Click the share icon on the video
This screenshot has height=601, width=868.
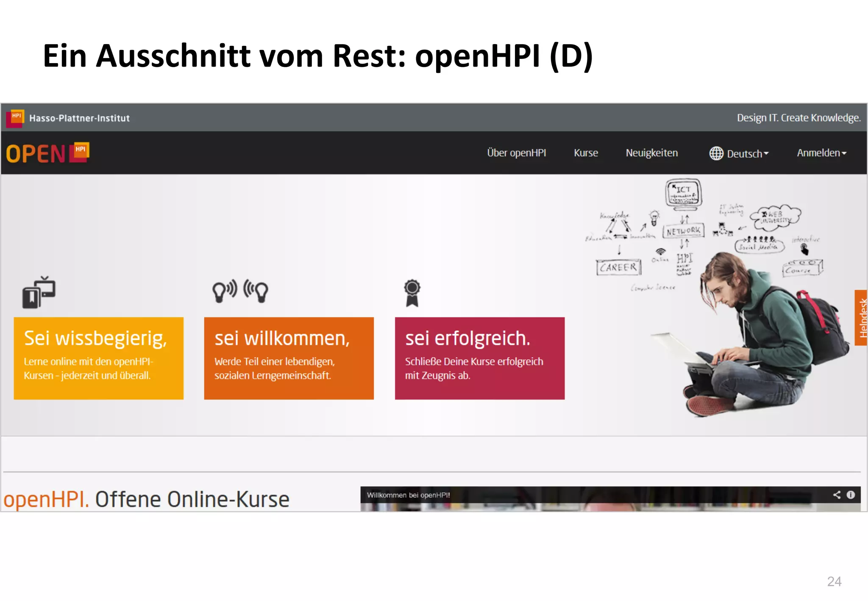(x=837, y=495)
